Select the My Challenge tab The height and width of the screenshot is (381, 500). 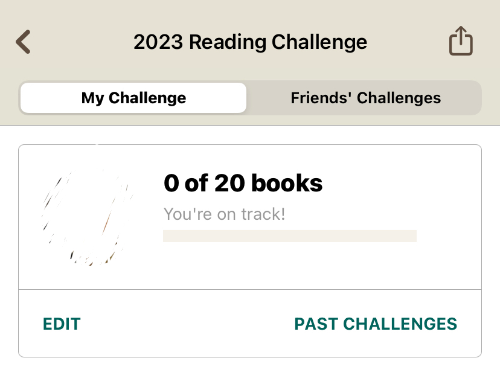point(133,98)
